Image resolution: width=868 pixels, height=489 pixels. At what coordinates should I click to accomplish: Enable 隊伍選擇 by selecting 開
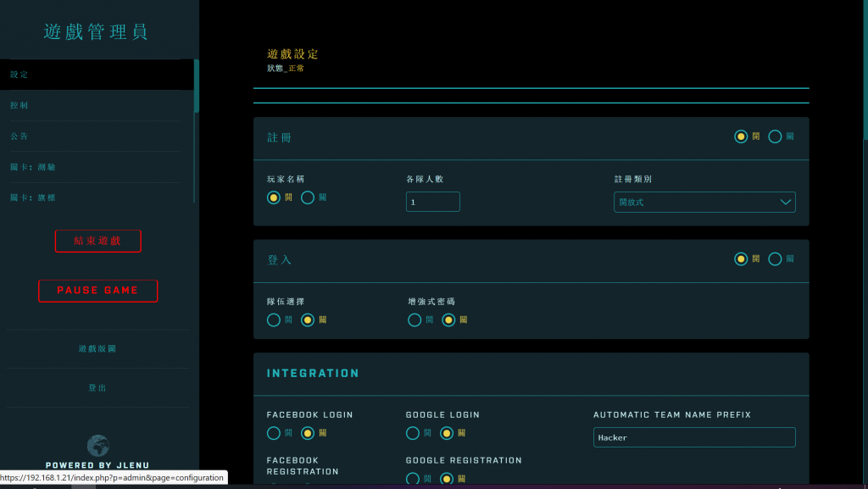click(274, 320)
